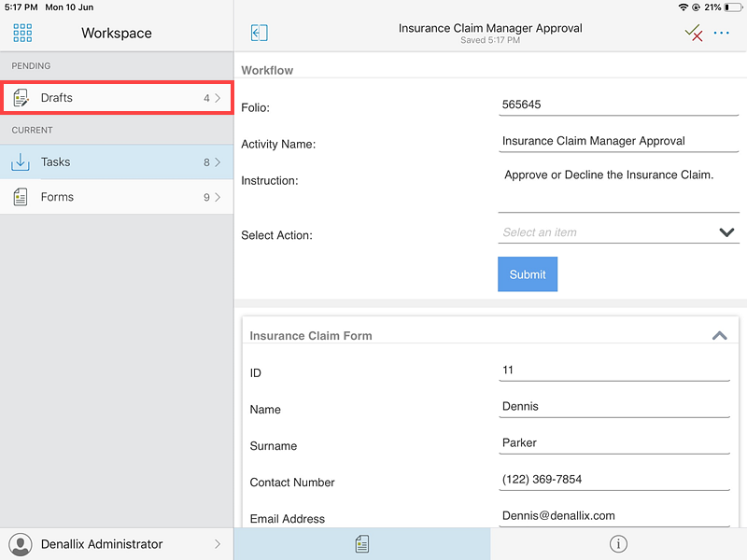Edit the Contact Number field

(x=614, y=479)
